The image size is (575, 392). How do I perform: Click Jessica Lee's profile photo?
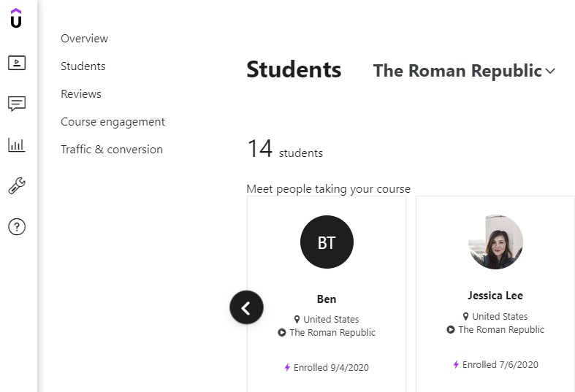pyautogui.click(x=495, y=242)
